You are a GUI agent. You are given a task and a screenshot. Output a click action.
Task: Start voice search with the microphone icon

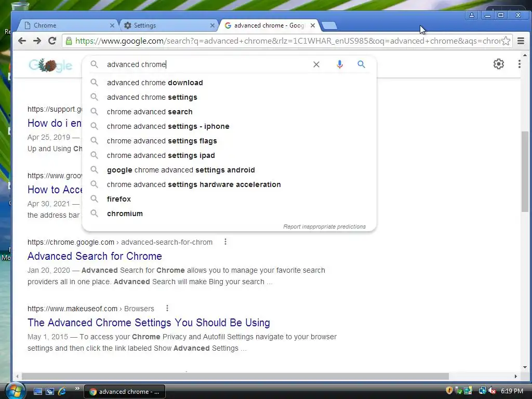[339, 64]
